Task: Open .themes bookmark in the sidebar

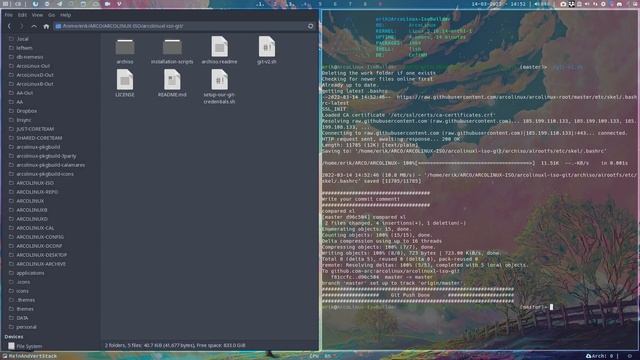Action: click(x=25, y=300)
